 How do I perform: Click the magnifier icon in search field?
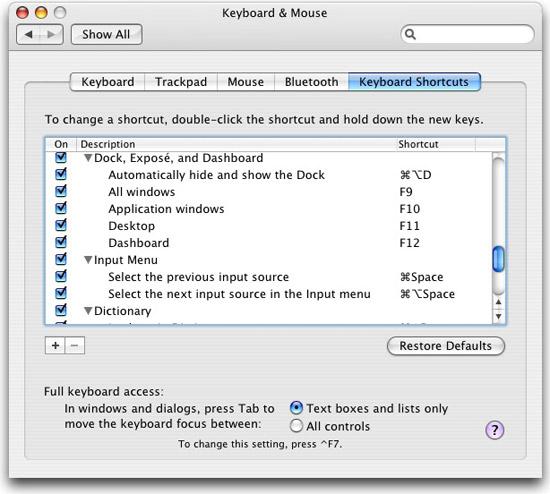point(410,34)
